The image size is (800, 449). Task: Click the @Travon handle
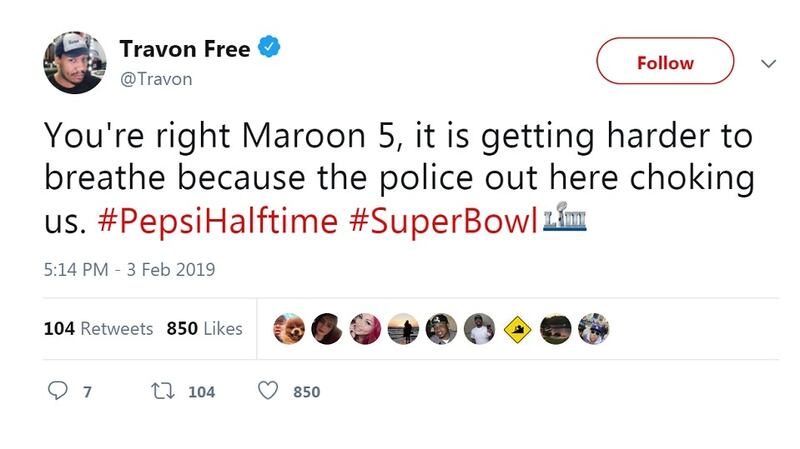tap(155, 78)
